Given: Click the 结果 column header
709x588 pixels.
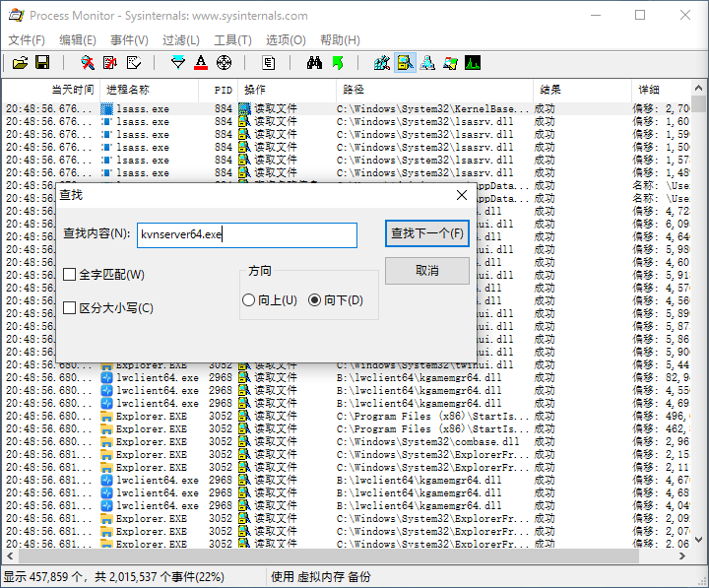Looking at the screenshot, I should 582,90.
